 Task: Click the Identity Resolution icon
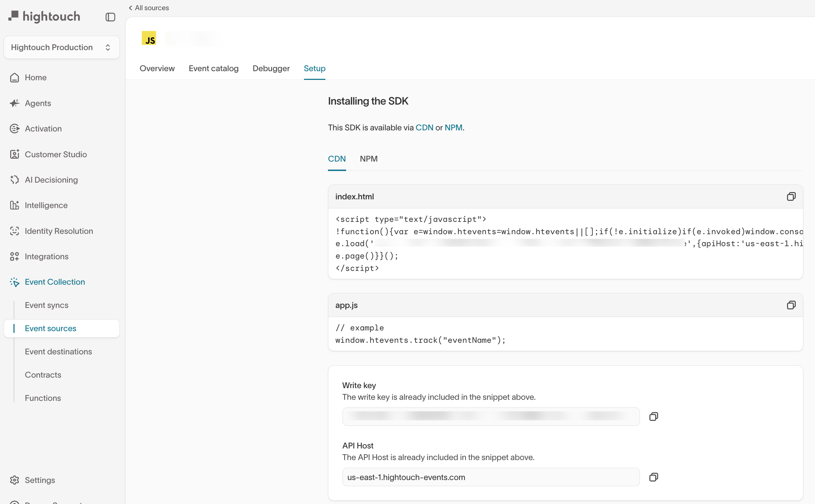pos(15,231)
